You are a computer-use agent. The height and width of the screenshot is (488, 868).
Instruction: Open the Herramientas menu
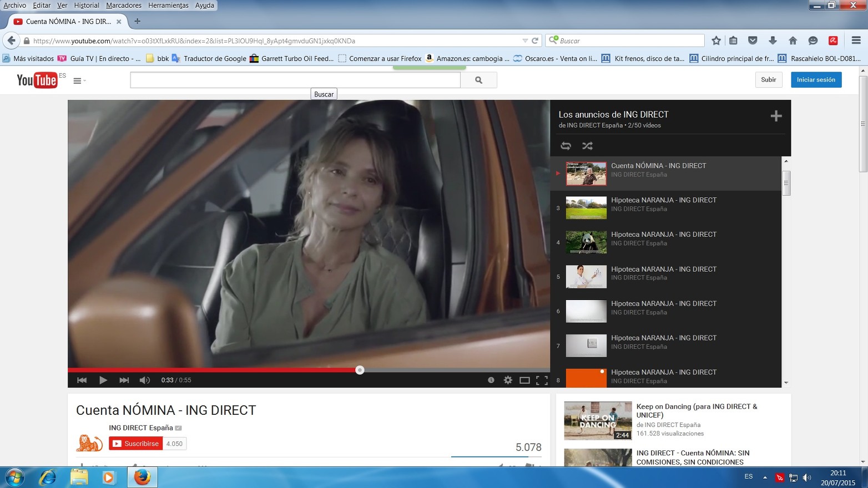click(169, 6)
